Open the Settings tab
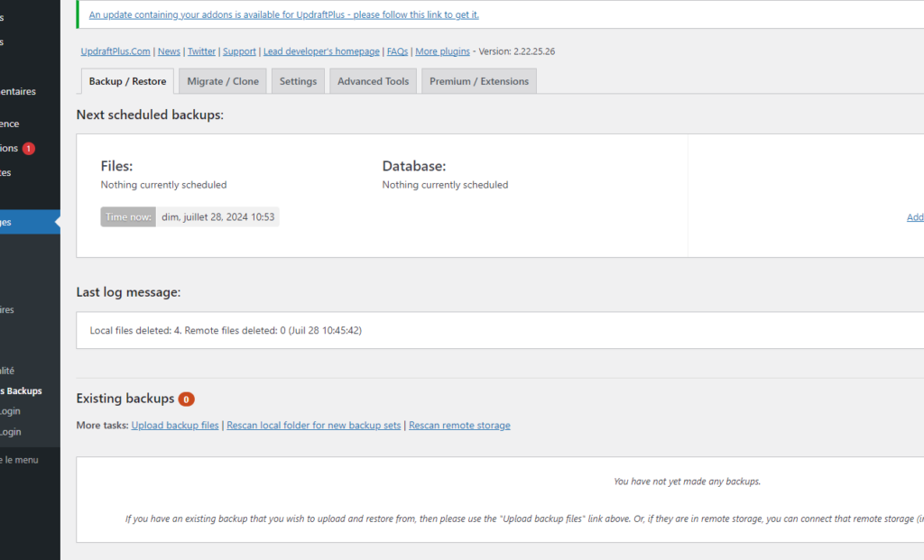Screen dimensions: 924x560 [298, 81]
